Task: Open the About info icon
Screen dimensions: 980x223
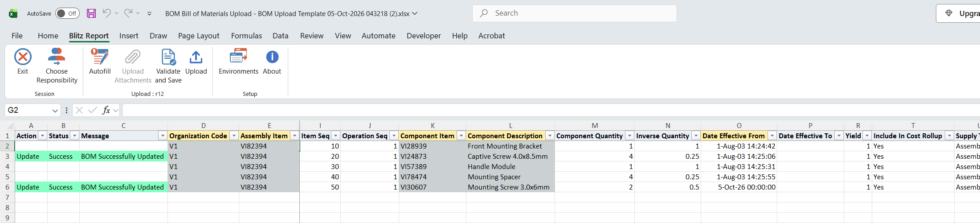Action: click(x=272, y=57)
